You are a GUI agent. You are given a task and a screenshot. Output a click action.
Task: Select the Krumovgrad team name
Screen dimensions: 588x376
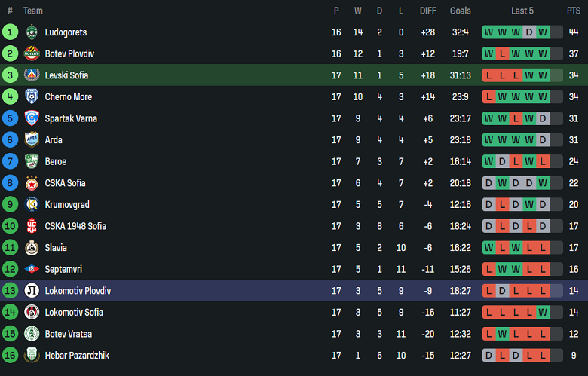click(66, 204)
